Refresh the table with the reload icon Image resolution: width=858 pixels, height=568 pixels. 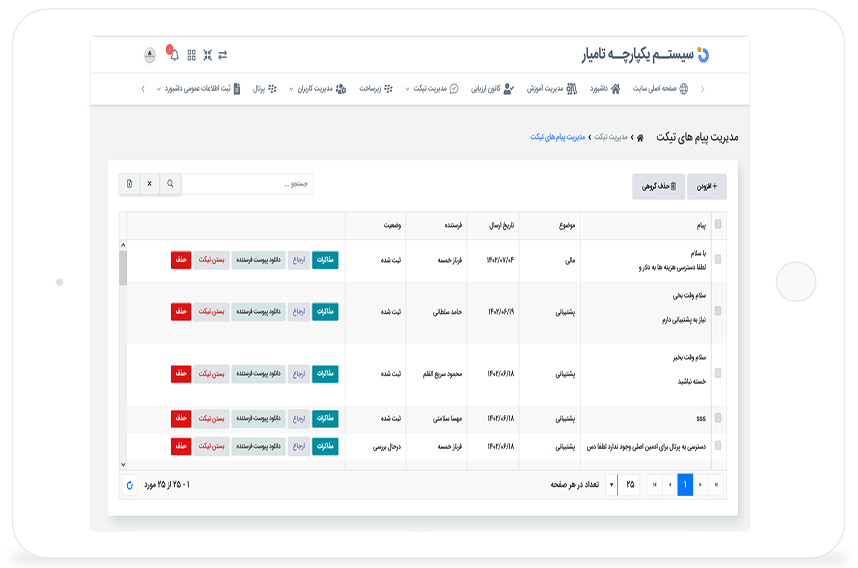tap(129, 485)
